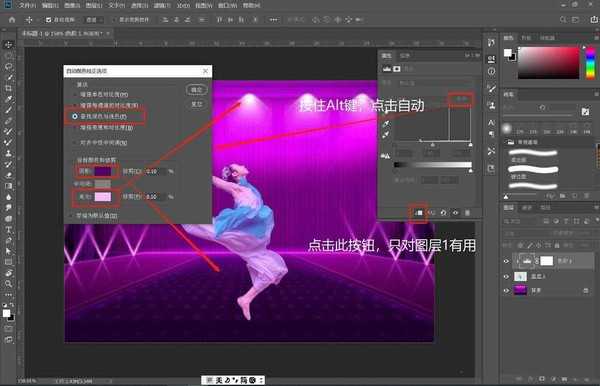Select the Horizontal Type tool
600x386 pixels.
pyautogui.click(x=8, y=230)
